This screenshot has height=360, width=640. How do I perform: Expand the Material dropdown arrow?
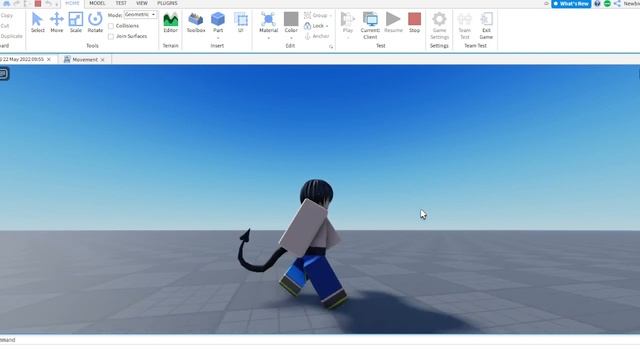click(x=269, y=38)
